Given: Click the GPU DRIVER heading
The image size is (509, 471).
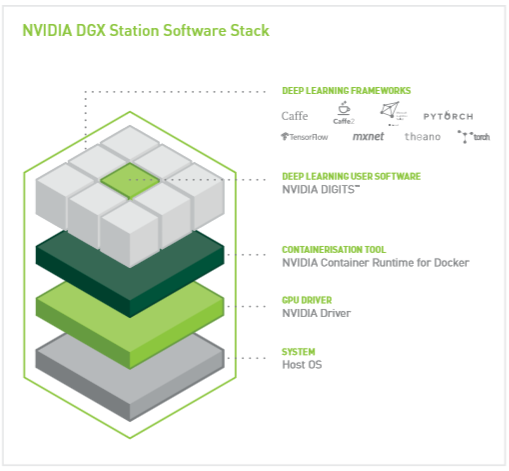Looking at the screenshot, I should tap(307, 300).
